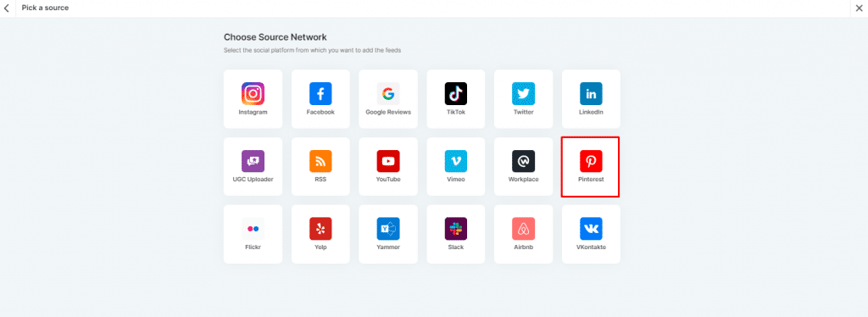
Task: Click the Pinterest label text
Action: click(x=591, y=179)
